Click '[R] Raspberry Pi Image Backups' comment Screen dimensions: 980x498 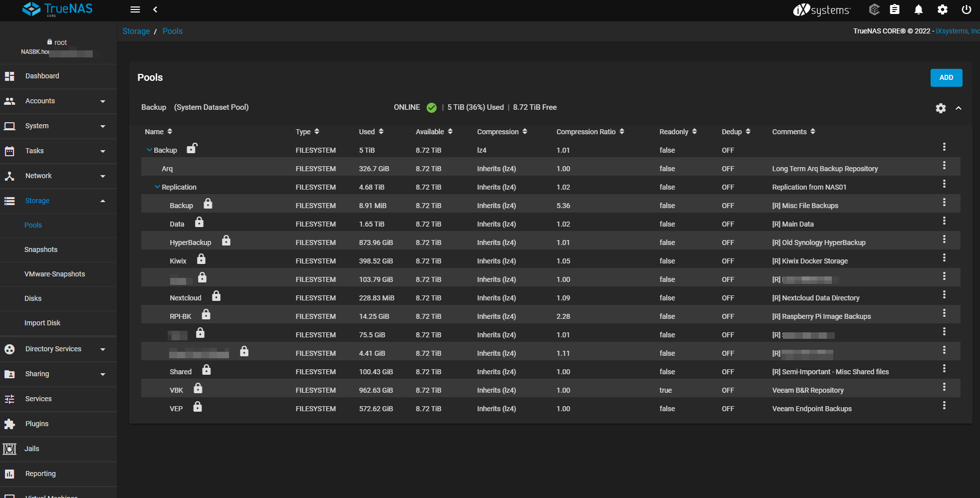821,316
